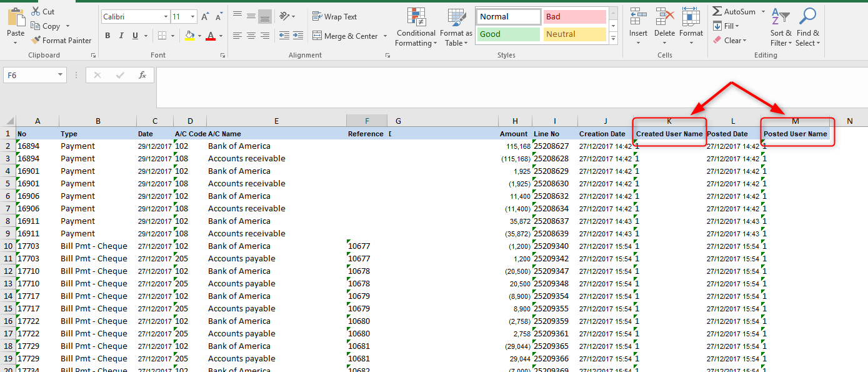Click the Increase Font Size icon
868x372 pixels.
205,17
